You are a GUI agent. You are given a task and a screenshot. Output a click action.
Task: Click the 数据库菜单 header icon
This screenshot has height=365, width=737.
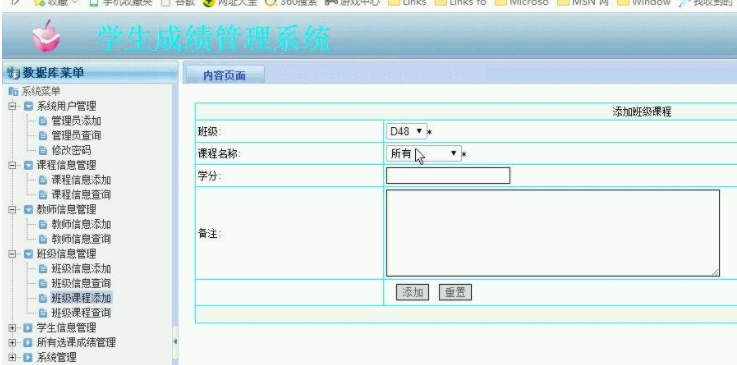13,73
